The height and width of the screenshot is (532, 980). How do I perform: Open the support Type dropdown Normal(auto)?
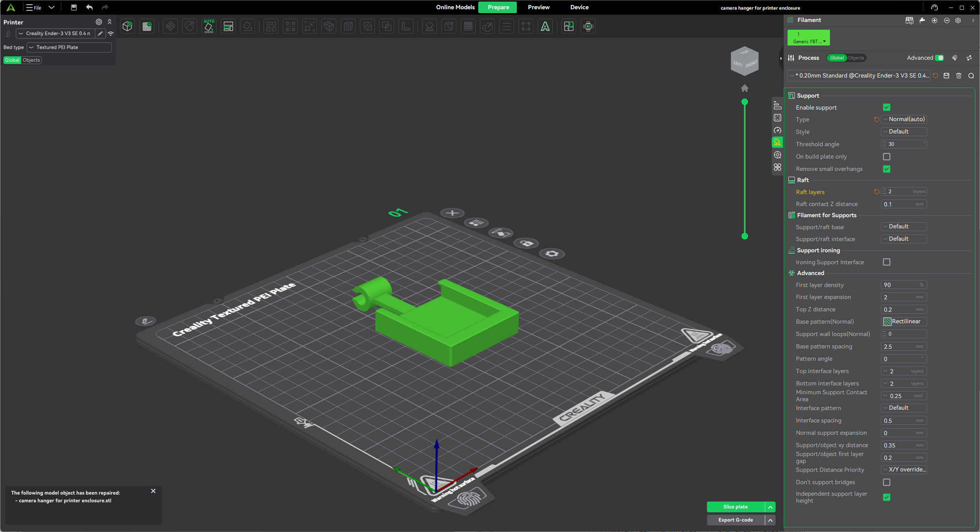(904, 119)
